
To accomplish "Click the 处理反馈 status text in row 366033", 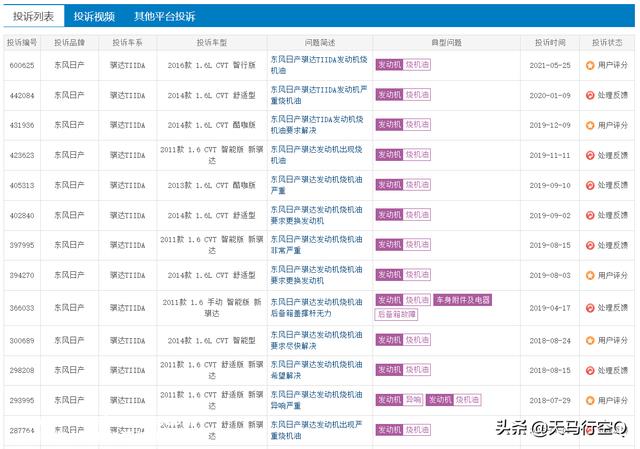I will coord(612,308).
